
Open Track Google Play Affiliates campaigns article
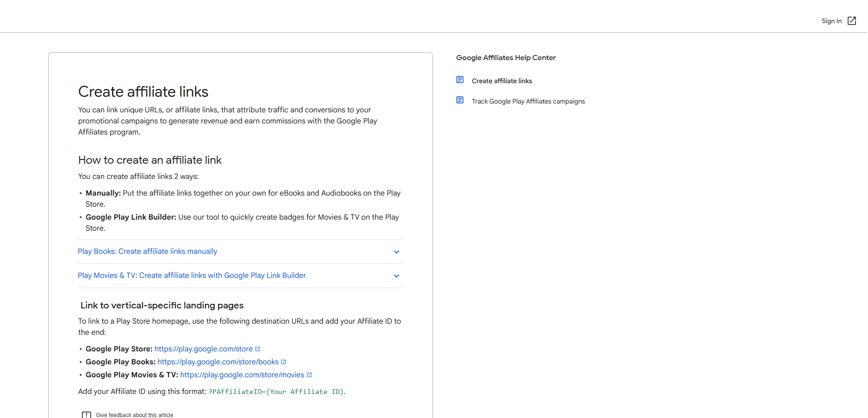(x=528, y=101)
